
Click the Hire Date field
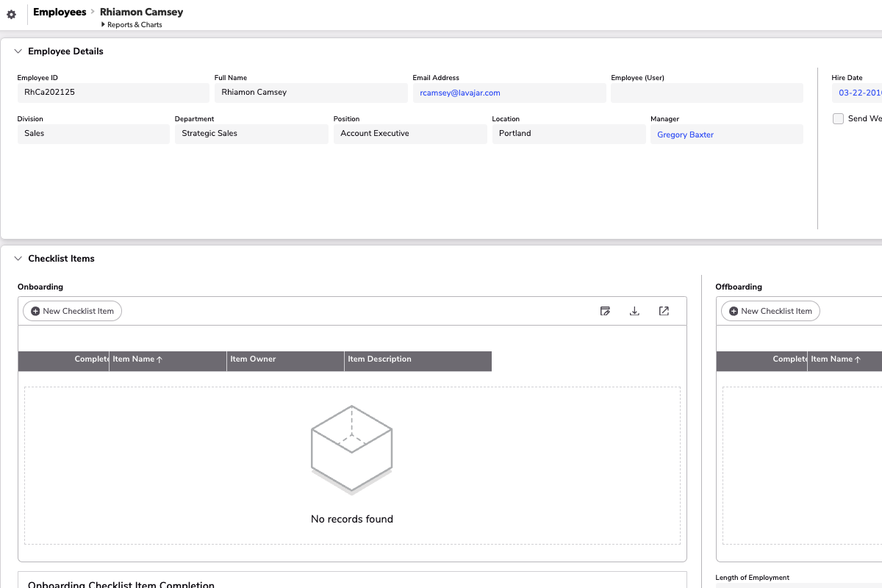tap(856, 93)
